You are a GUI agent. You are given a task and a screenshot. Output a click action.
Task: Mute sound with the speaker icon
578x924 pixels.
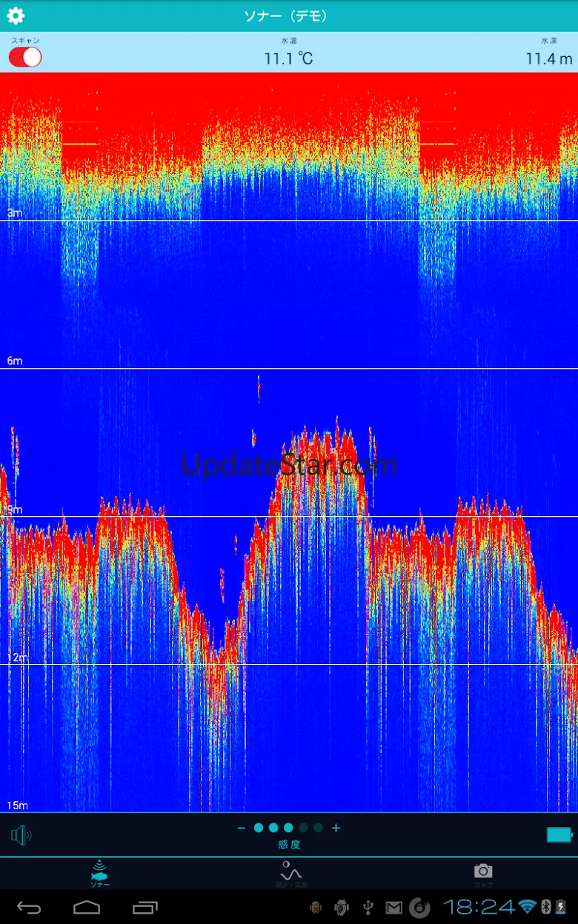pos(21,835)
